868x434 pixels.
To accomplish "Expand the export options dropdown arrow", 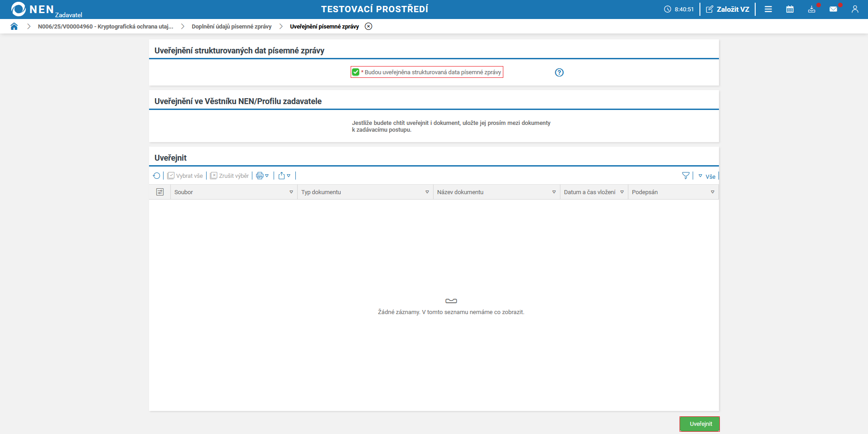I will [289, 176].
